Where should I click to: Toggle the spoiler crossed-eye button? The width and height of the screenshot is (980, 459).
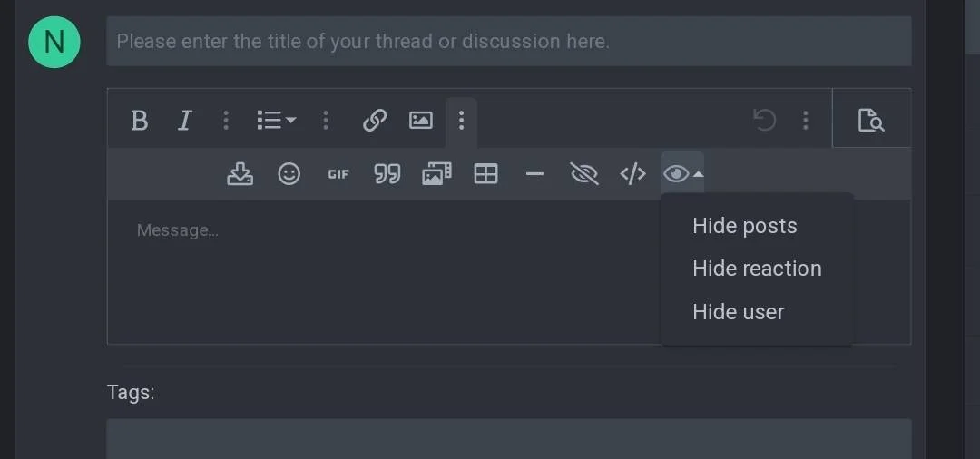click(583, 174)
